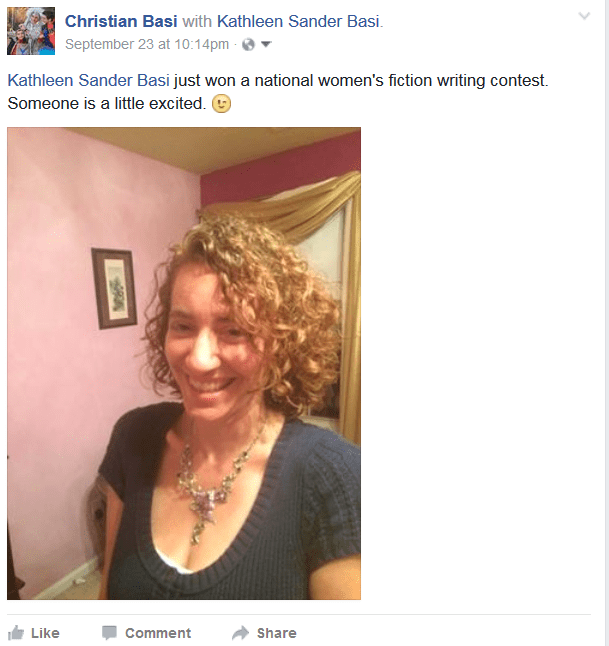Image resolution: width=609 pixels, height=646 pixels.
Task: Open post options chevron at top right
Action: coord(584,16)
